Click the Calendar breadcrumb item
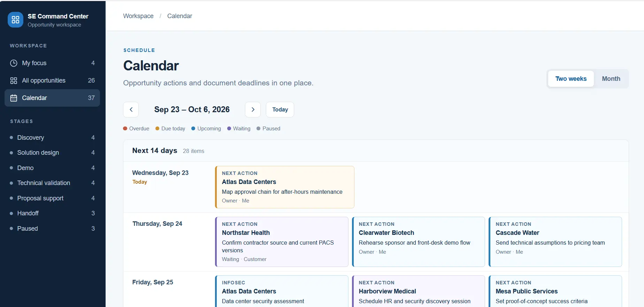Image resolution: width=644 pixels, height=307 pixels. 179,16
